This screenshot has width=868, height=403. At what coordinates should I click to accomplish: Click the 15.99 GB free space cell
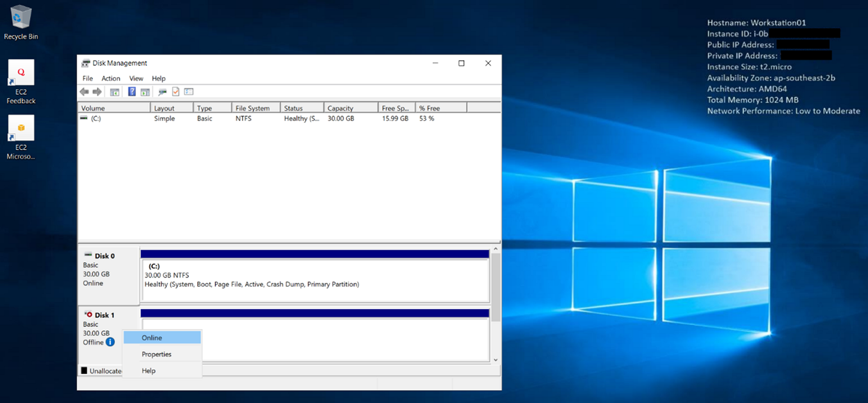(396, 118)
